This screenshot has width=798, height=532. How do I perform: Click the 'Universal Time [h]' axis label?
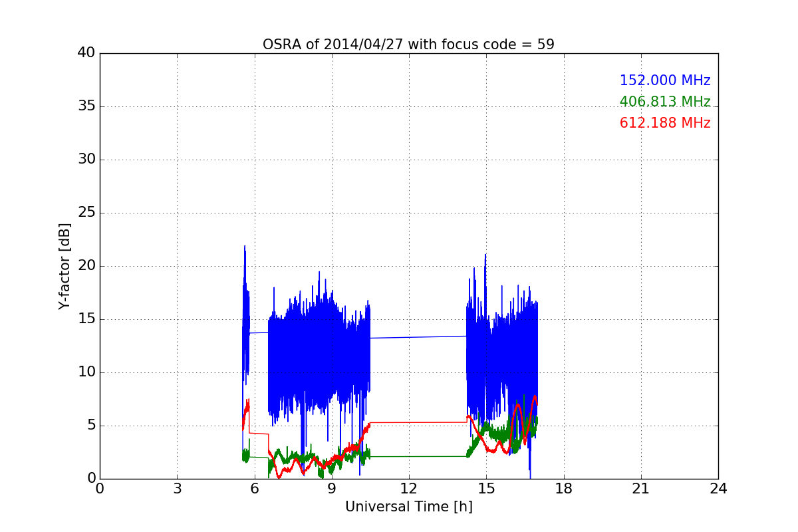408,507
